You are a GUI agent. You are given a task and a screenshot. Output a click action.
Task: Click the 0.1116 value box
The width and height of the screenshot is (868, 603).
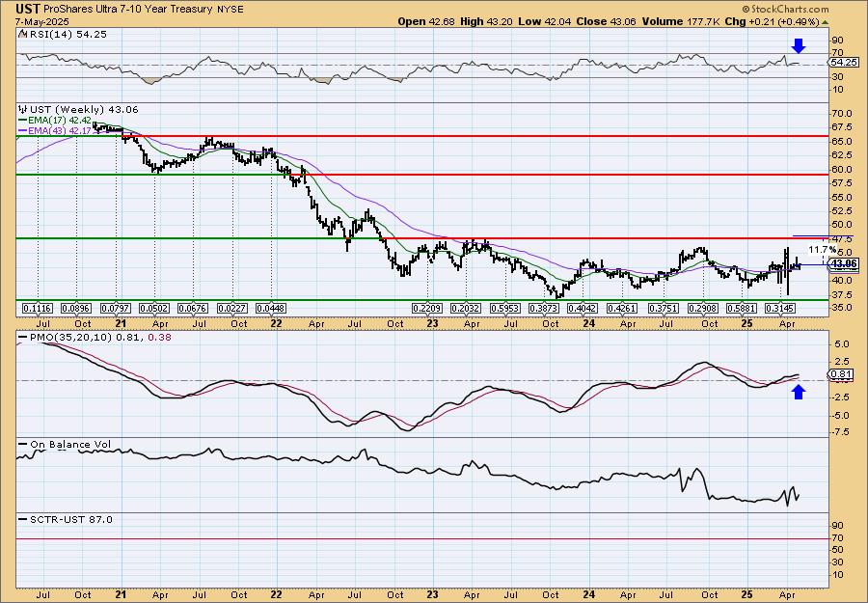pos(38,308)
